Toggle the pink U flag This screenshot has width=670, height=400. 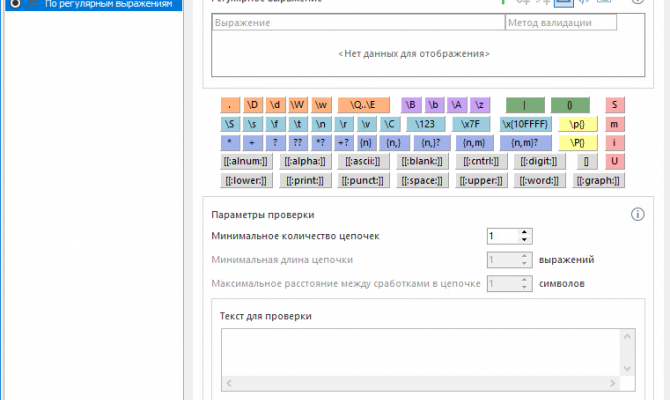[614, 161]
